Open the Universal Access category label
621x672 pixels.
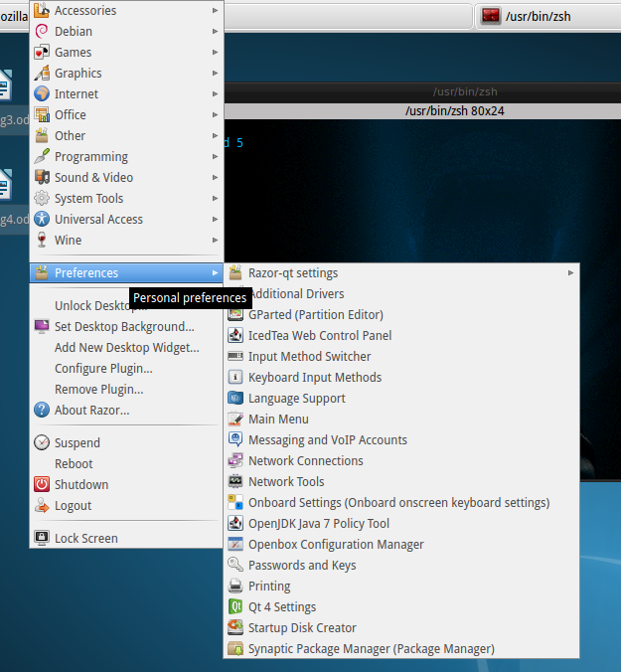coord(98,220)
